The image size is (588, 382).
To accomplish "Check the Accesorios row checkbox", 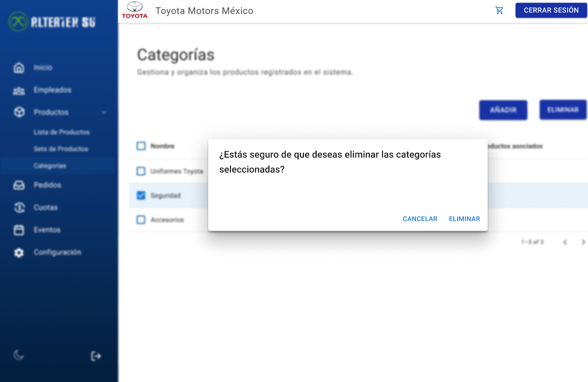I will (x=141, y=220).
